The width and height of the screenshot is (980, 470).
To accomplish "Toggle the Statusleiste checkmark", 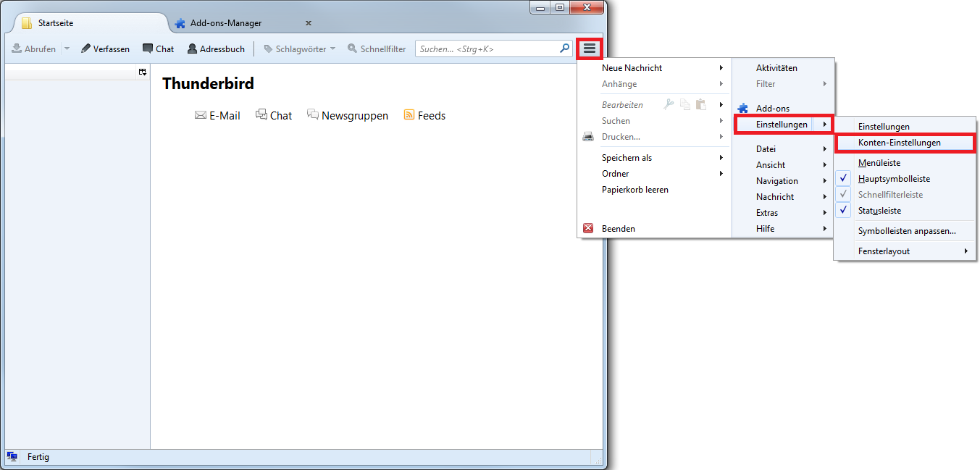I will point(844,211).
